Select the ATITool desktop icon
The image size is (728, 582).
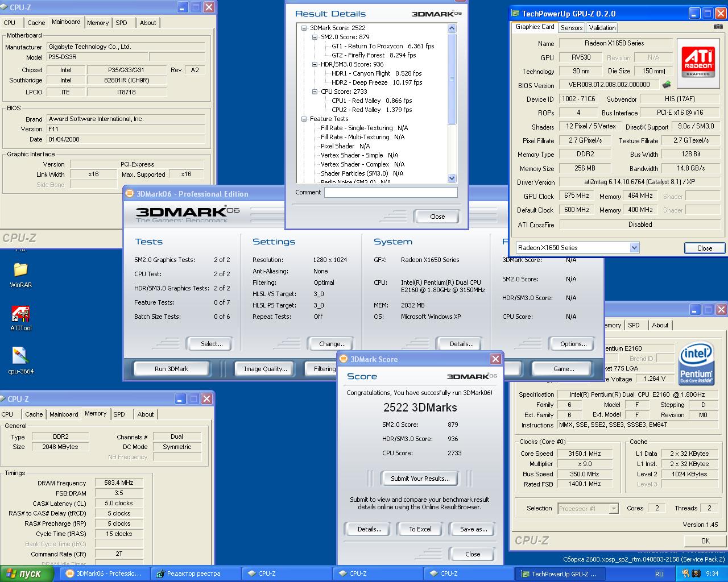[x=20, y=318]
